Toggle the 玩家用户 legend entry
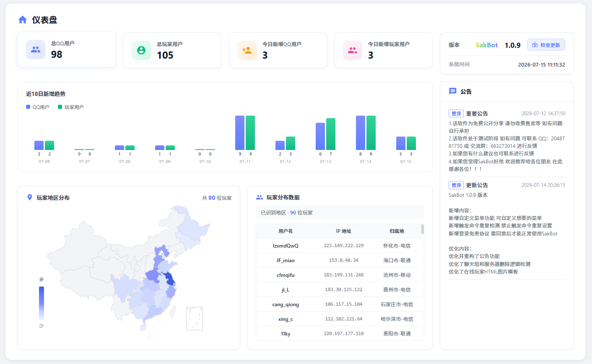This screenshot has height=364, width=592. click(x=70, y=107)
